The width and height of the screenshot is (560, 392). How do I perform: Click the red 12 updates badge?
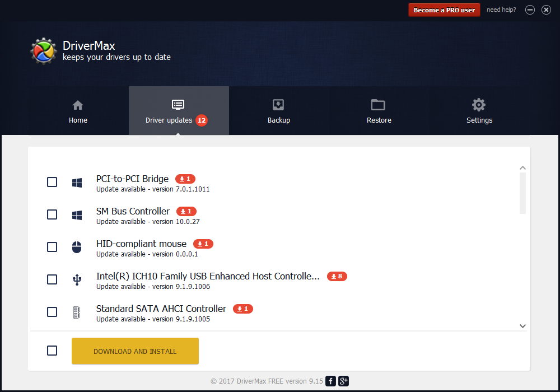pyautogui.click(x=202, y=120)
